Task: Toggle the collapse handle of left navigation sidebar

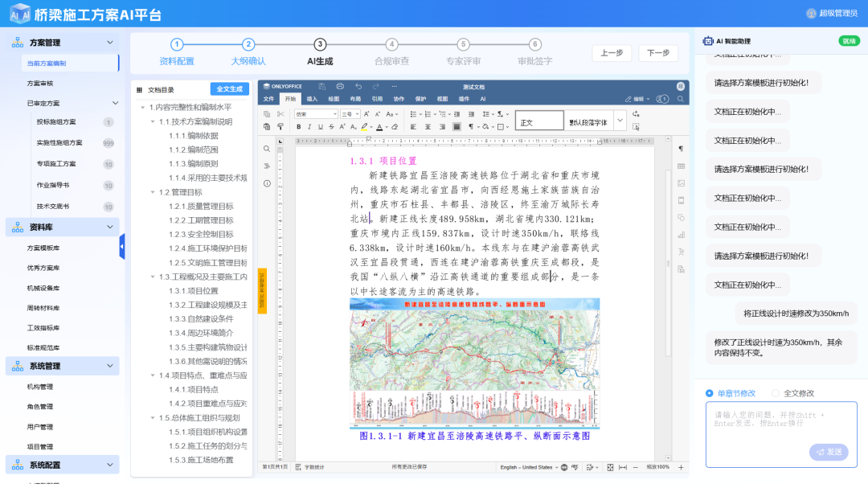Action: pos(122,246)
